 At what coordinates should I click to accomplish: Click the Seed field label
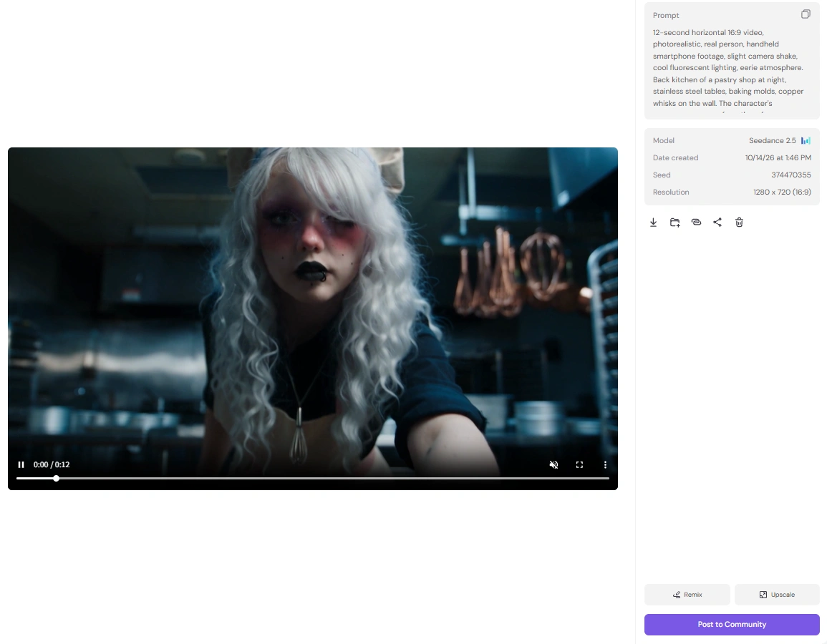click(662, 175)
